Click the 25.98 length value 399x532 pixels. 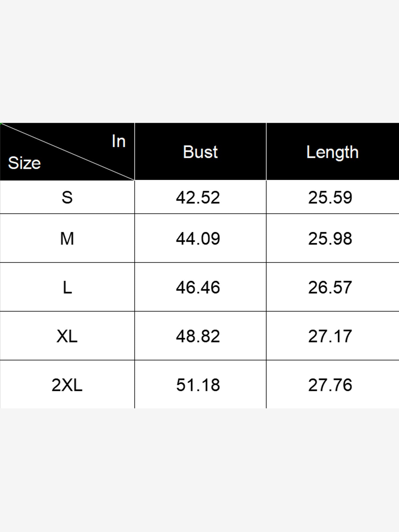coord(330,238)
